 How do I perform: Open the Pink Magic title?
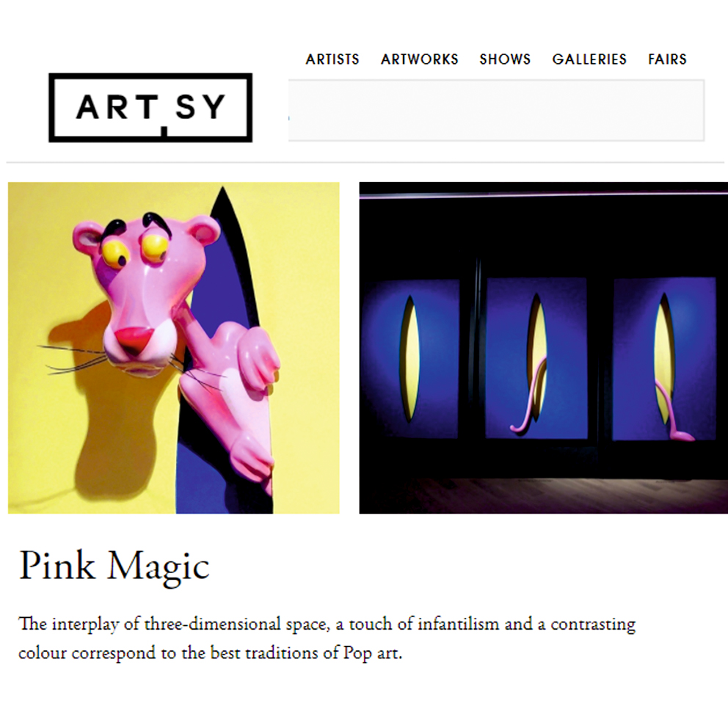[114, 566]
